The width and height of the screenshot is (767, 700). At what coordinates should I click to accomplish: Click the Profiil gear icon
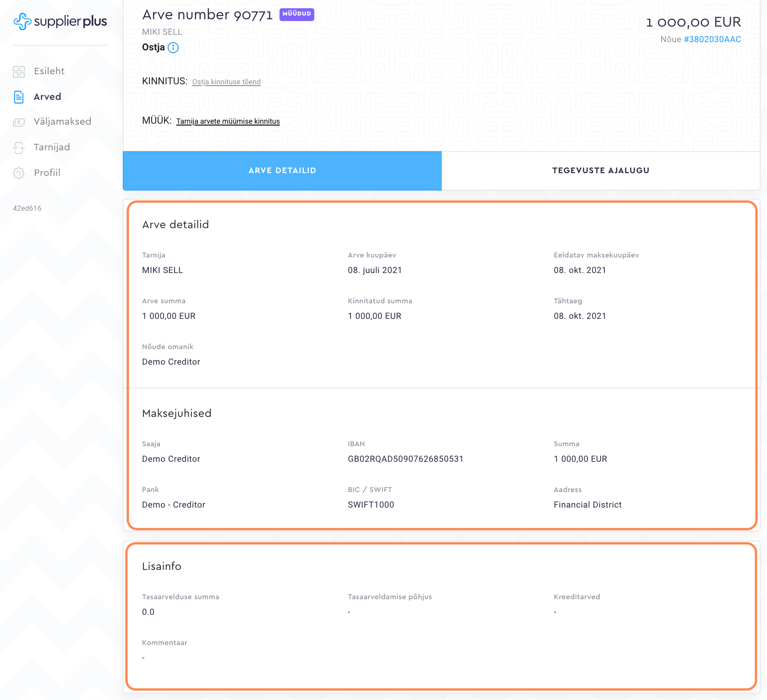click(x=19, y=173)
